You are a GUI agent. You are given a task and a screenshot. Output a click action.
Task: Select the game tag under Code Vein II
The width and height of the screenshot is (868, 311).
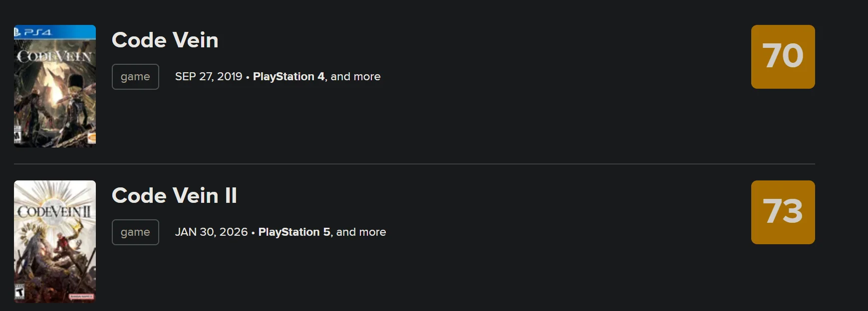[135, 232]
